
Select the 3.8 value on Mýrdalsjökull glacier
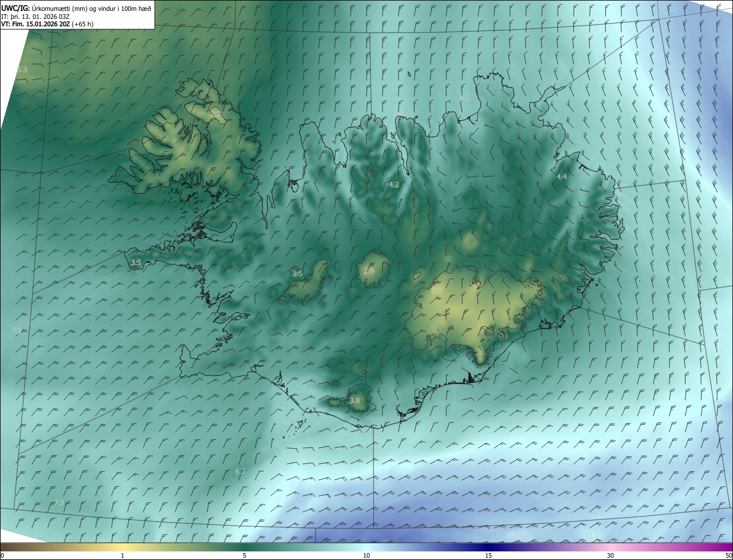354,400
